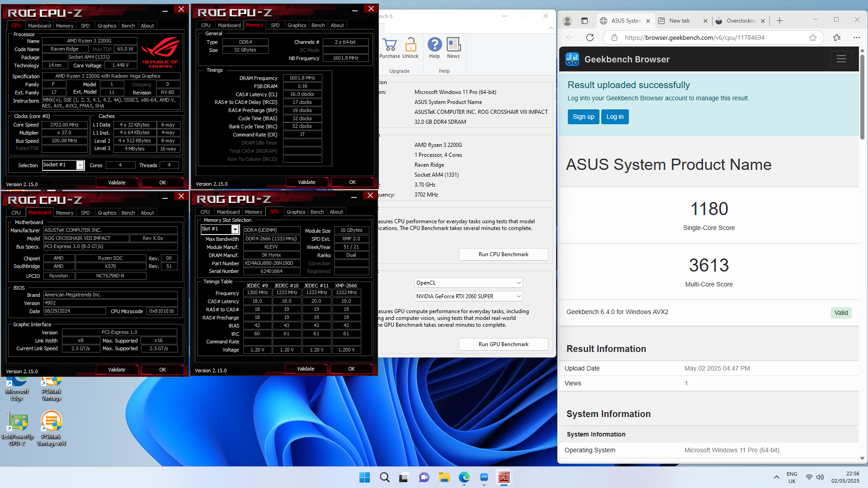The height and width of the screenshot is (488, 868).
Task: Switch to ROG CPU-Z taskbar icon
Action: click(x=504, y=477)
